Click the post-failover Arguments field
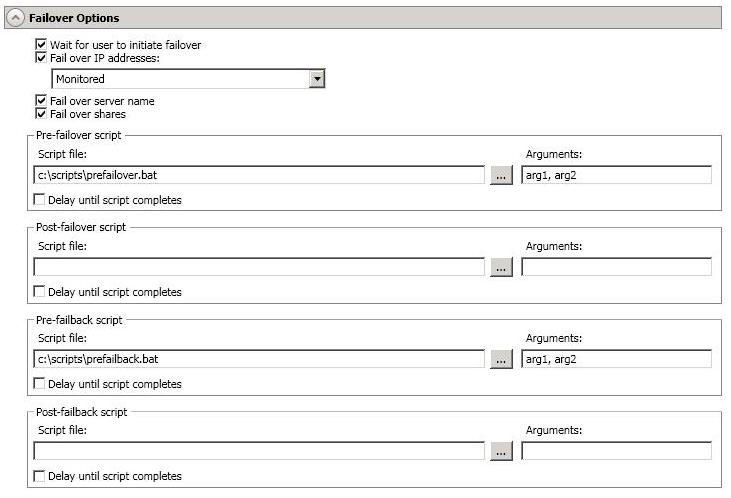 click(x=616, y=267)
